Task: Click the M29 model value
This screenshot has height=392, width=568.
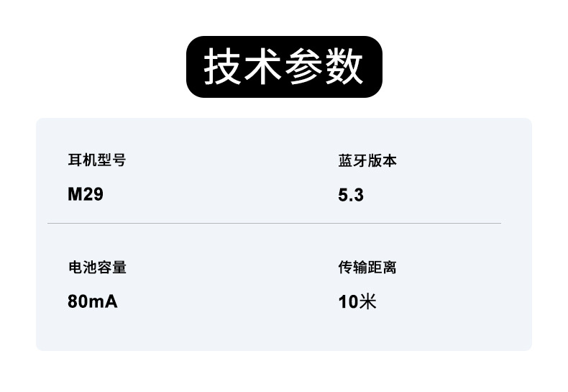Action: coord(86,194)
